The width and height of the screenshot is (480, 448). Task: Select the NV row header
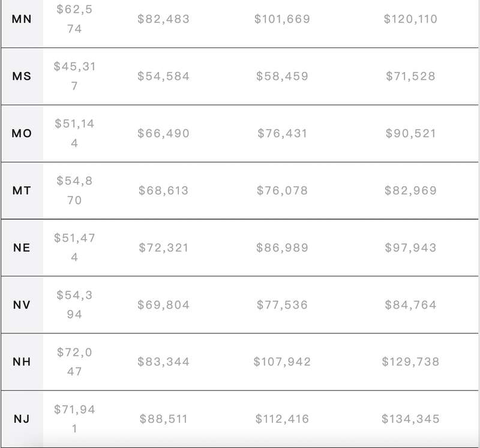click(22, 305)
